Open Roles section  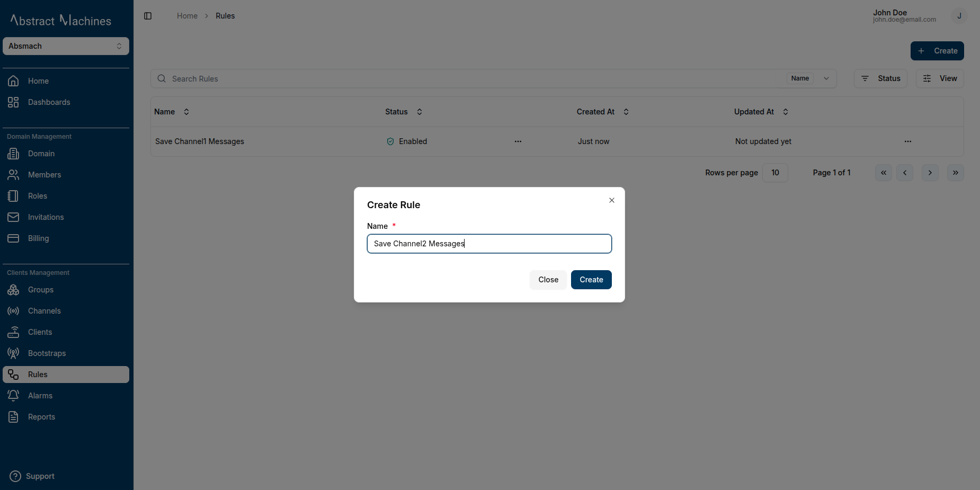[x=66, y=196]
